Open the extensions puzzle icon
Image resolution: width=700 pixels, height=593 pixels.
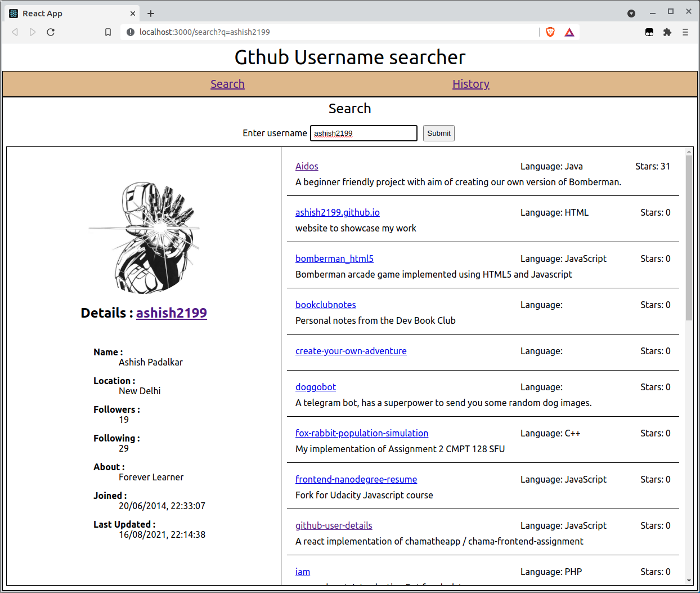(x=667, y=32)
